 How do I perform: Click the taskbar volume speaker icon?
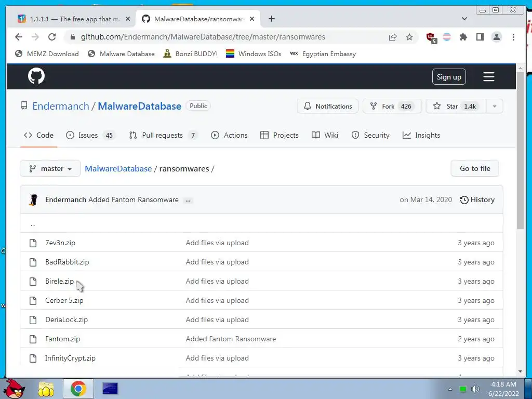pos(475,389)
